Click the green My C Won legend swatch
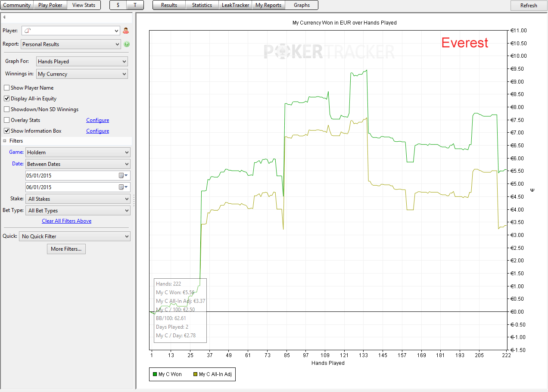The width and height of the screenshot is (548, 392). pos(155,374)
